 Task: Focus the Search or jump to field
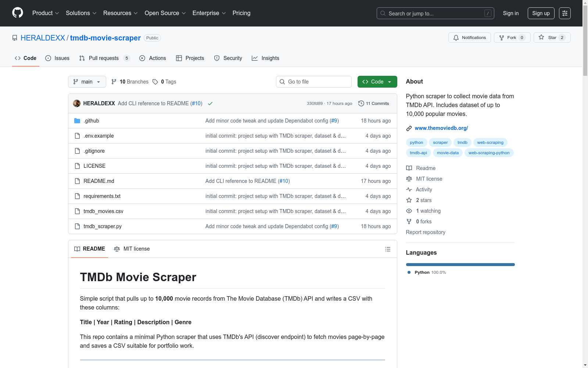pos(435,13)
